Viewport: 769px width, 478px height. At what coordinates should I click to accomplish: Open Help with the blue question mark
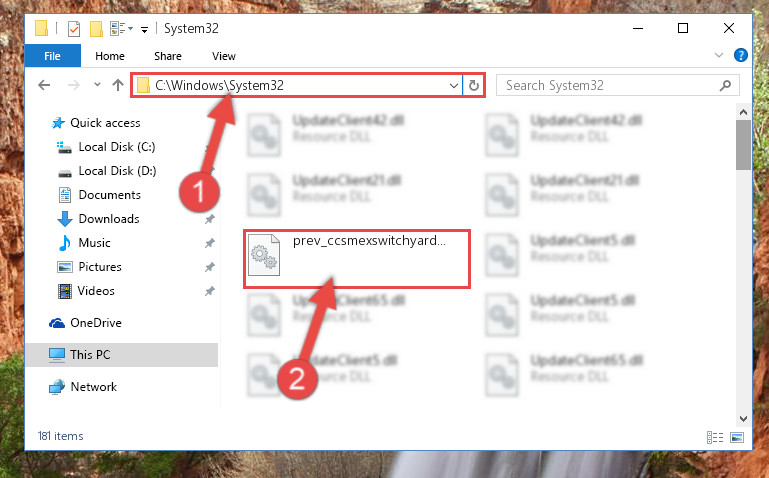(740, 55)
